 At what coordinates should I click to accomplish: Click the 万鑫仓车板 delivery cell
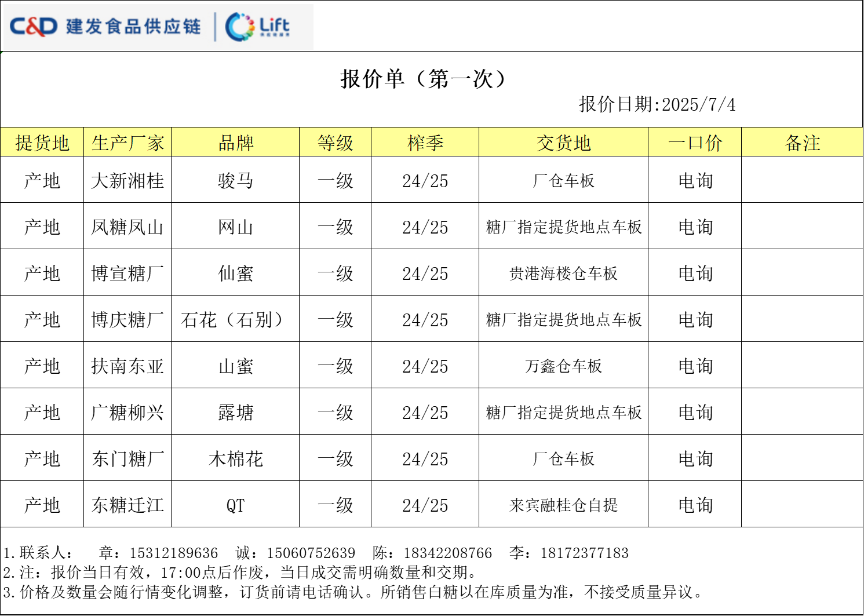pos(563,366)
